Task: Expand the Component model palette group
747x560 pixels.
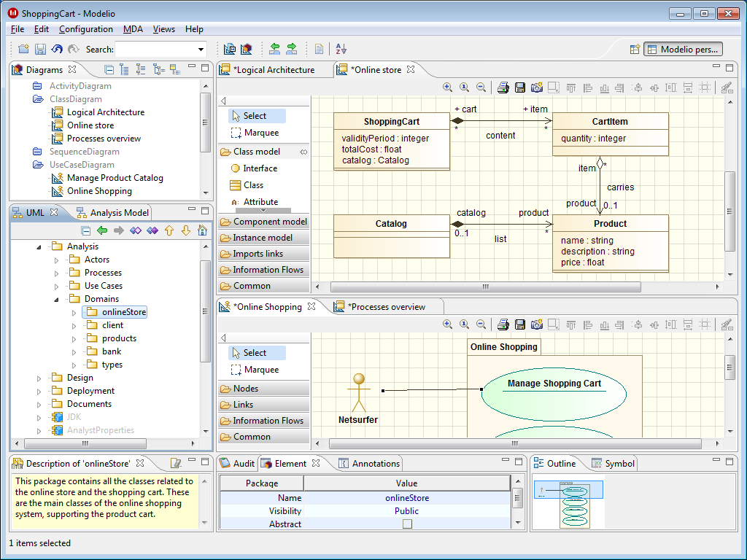Action: [x=263, y=222]
